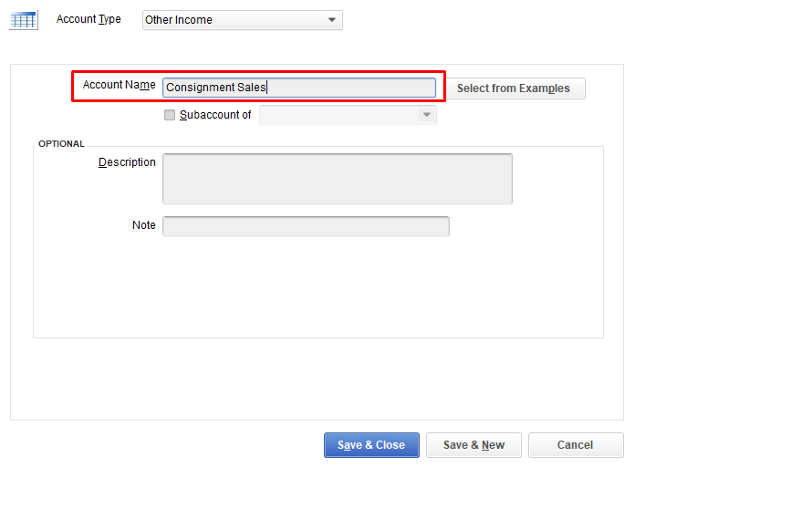This screenshot has height=530, width=812.
Task: Click Save & Close
Action: [x=371, y=445]
